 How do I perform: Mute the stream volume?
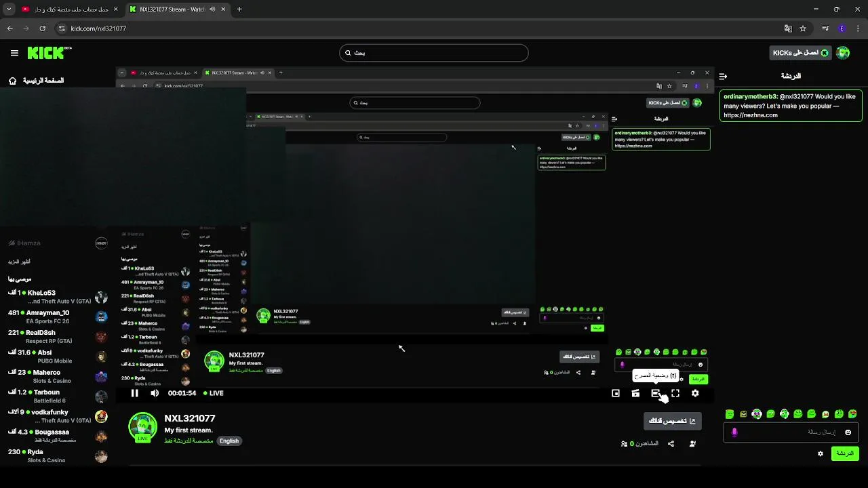click(x=155, y=393)
